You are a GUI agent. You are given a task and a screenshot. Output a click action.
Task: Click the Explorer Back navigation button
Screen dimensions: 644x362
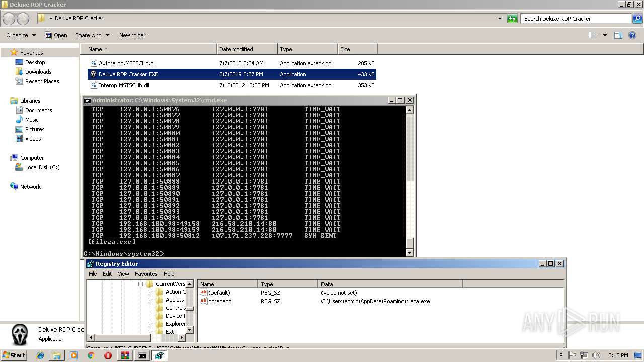9,19
